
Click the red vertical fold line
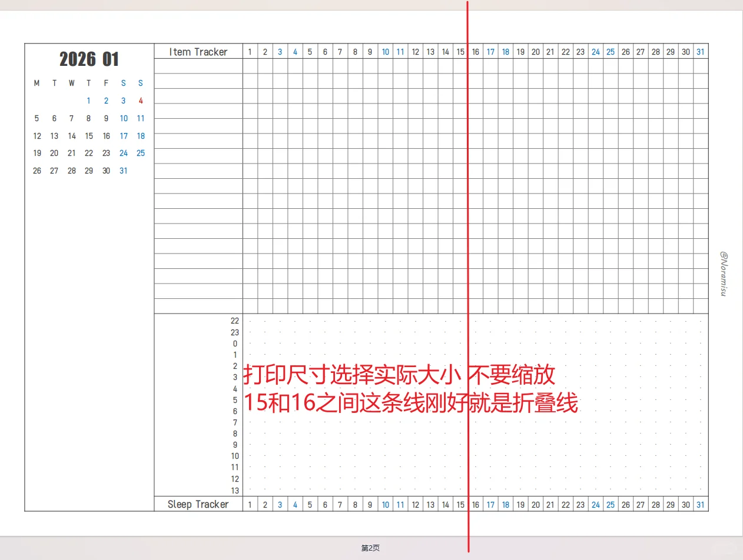pyautogui.click(x=467, y=235)
